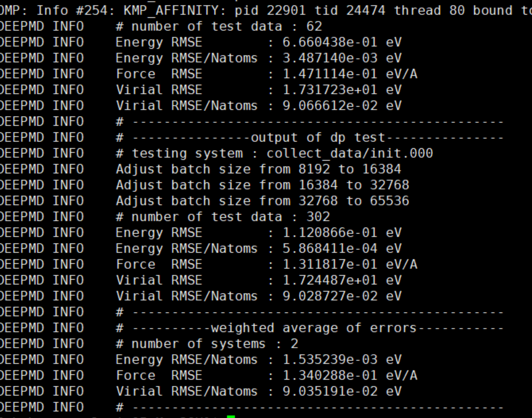Click the Virial RMSE value 1.731723e+01

coord(330,90)
